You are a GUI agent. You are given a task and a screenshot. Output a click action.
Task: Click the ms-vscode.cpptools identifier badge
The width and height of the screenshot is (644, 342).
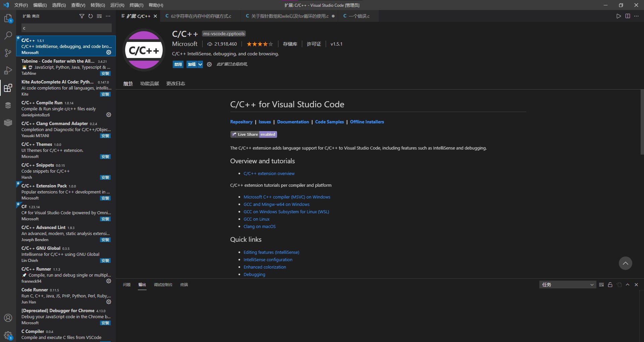tap(224, 34)
